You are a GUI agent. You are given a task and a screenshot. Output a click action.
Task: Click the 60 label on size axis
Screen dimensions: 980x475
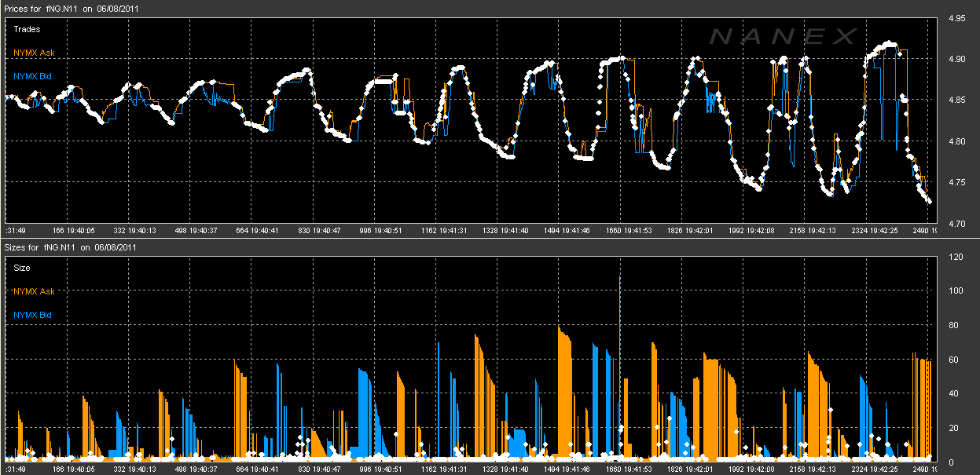(953, 360)
